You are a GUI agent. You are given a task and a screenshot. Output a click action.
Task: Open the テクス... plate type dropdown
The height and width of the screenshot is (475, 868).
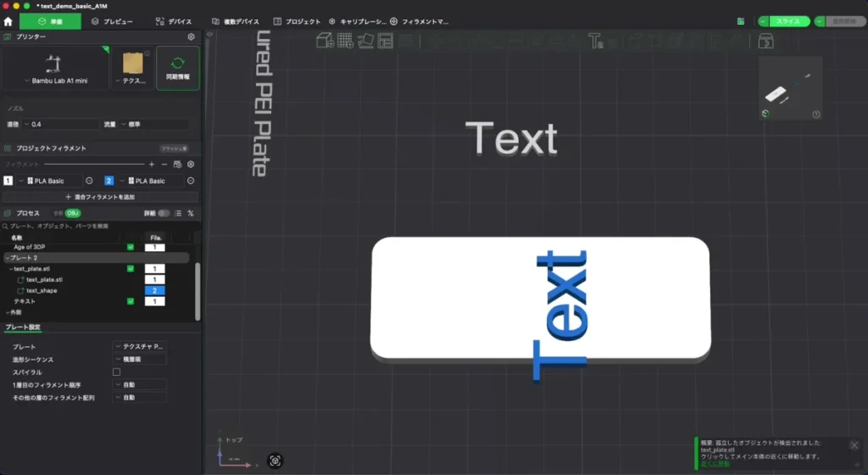click(x=131, y=81)
